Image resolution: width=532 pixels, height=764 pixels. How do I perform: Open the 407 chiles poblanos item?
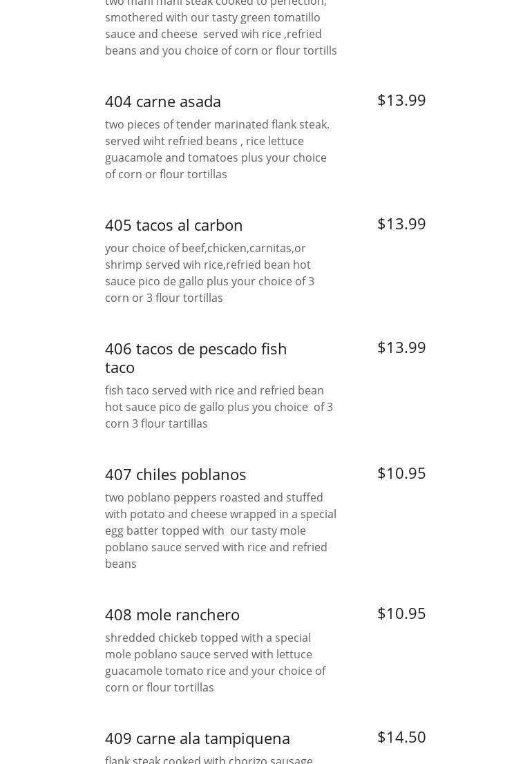(x=175, y=475)
